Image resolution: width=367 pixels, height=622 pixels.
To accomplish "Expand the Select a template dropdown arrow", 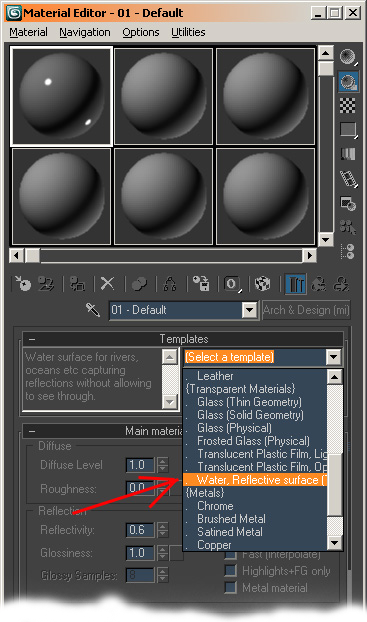I will click(333, 357).
